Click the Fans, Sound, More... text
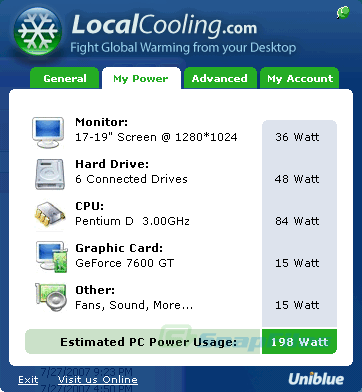 click(134, 305)
